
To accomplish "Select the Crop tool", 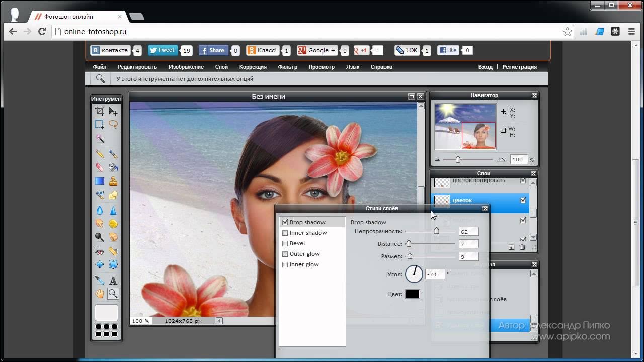I will tap(100, 111).
